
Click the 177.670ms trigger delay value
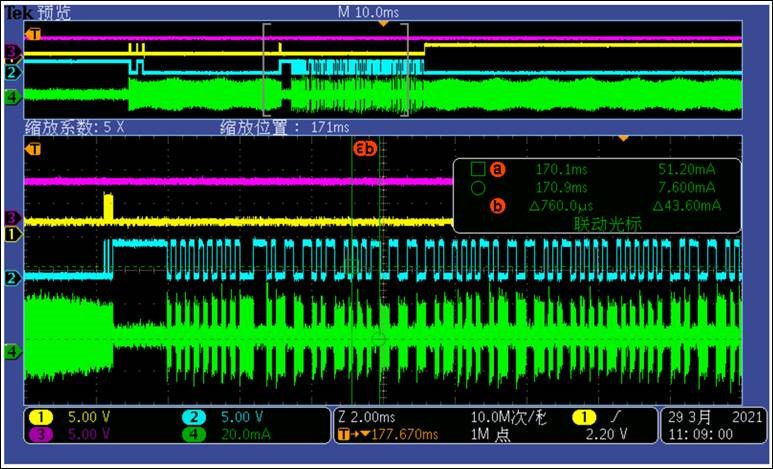[405, 434]
